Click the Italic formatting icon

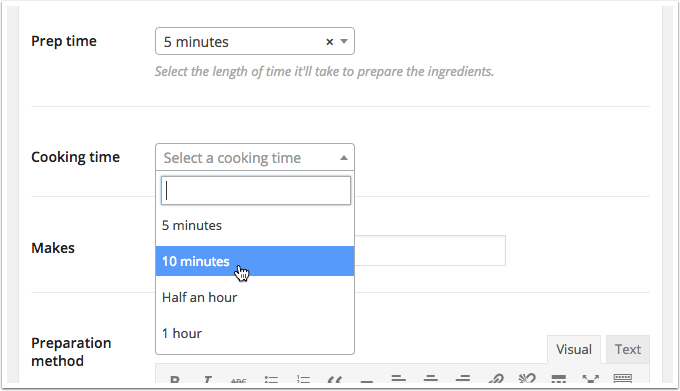(208, 380)
